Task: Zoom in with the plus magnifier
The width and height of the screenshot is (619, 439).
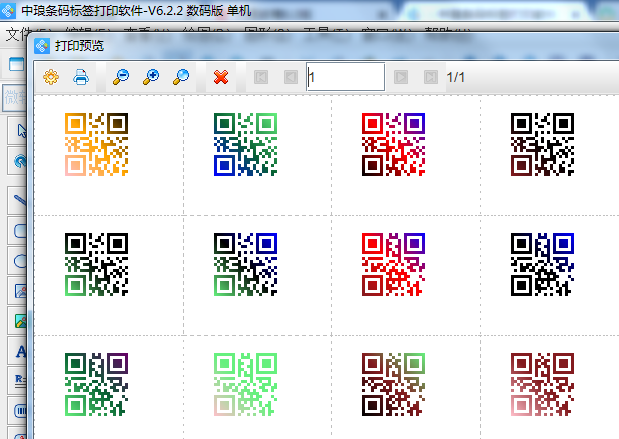Action: pyautogui.click(x=151, y=77)
